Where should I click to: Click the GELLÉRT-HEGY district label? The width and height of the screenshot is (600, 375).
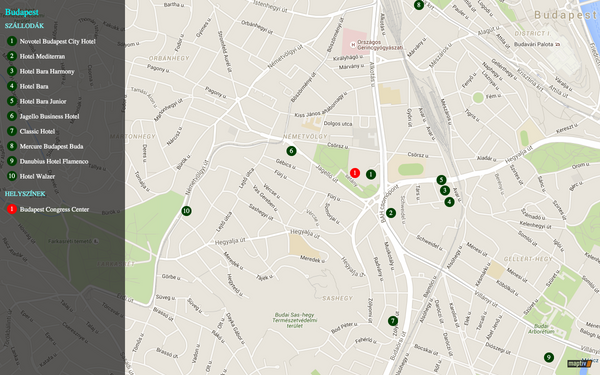528,259
